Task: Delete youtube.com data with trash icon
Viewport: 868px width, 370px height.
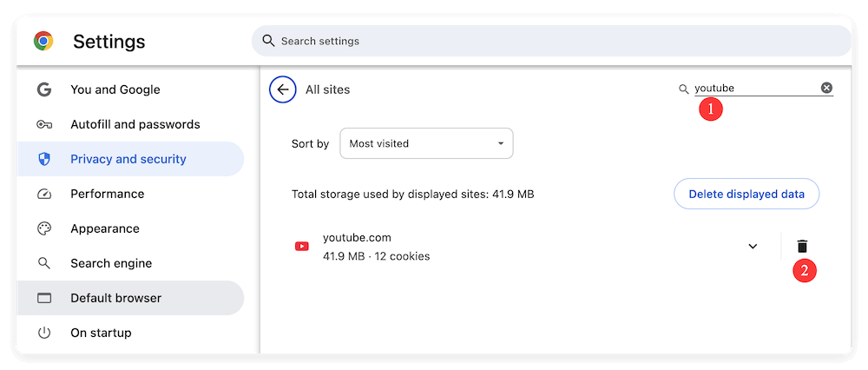Action: pyautogui.click(x=802, y=247)
